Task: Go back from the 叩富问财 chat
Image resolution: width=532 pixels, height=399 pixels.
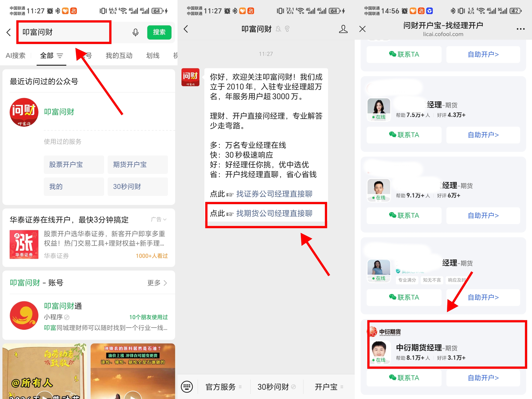Action: 186,29
